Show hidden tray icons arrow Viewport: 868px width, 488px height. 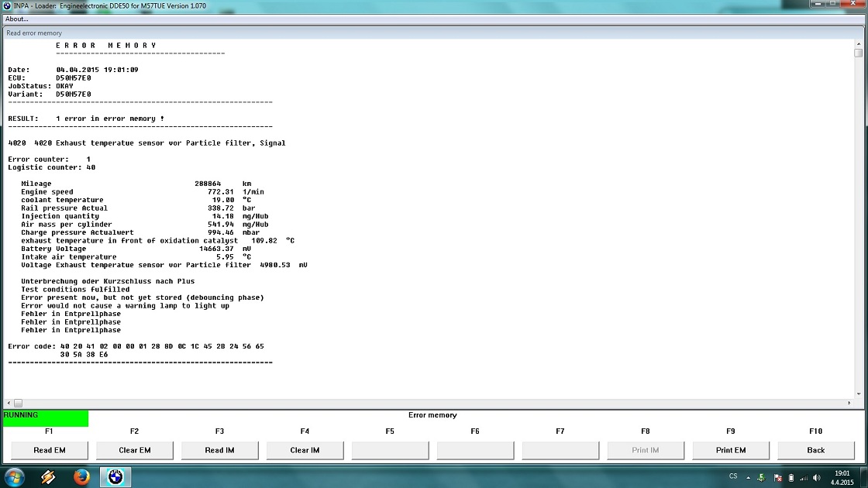[x=748, y=477]
